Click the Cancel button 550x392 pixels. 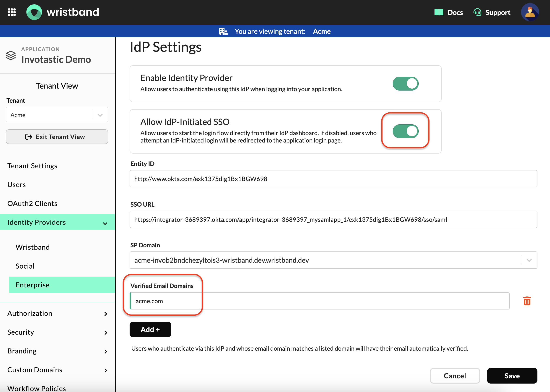[455, 376]
